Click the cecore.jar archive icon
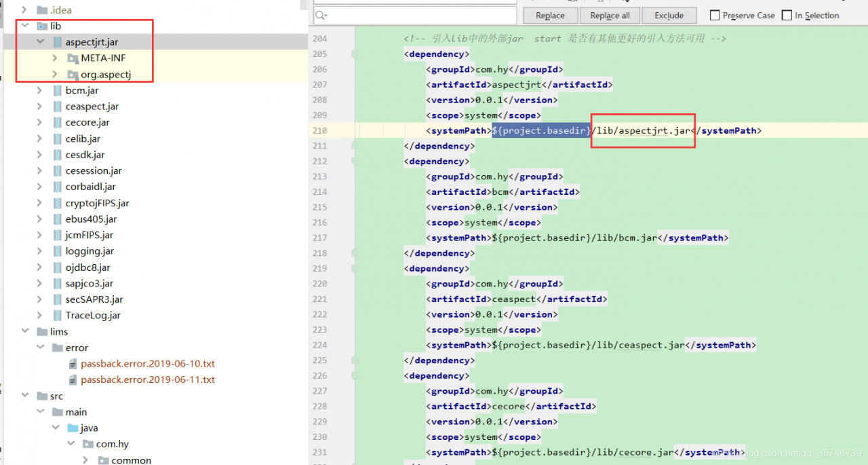 click(58, 123)
